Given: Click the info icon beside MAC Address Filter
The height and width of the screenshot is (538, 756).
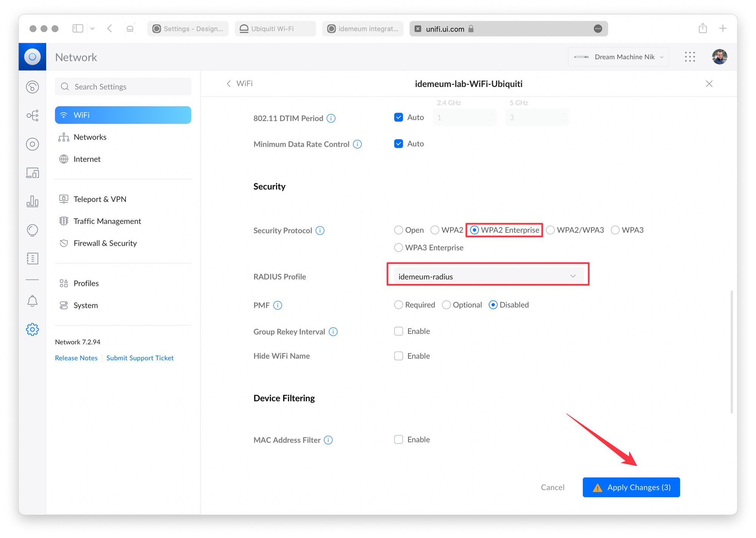Looking at the screenshot, I should point(328,440).
